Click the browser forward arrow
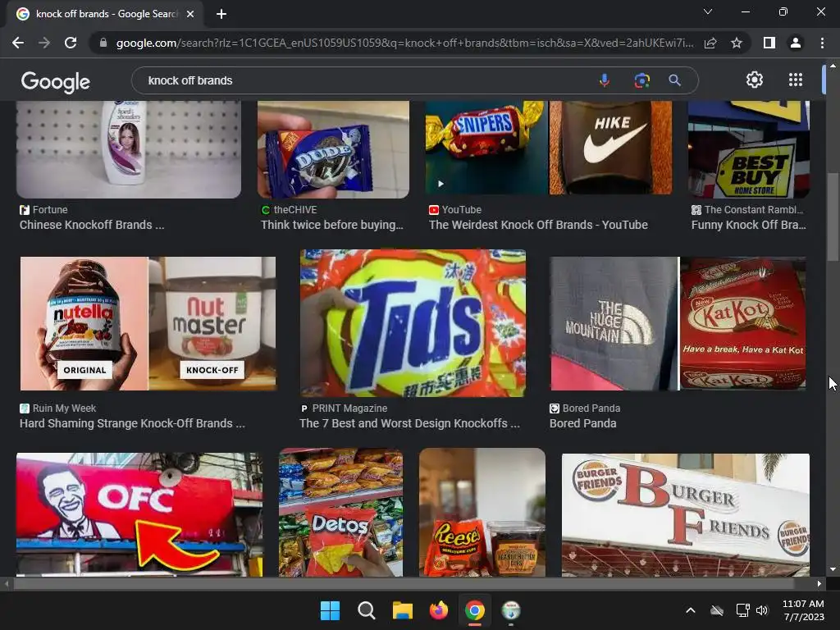Viewport: 840px width, 630px height. point(44,43)
